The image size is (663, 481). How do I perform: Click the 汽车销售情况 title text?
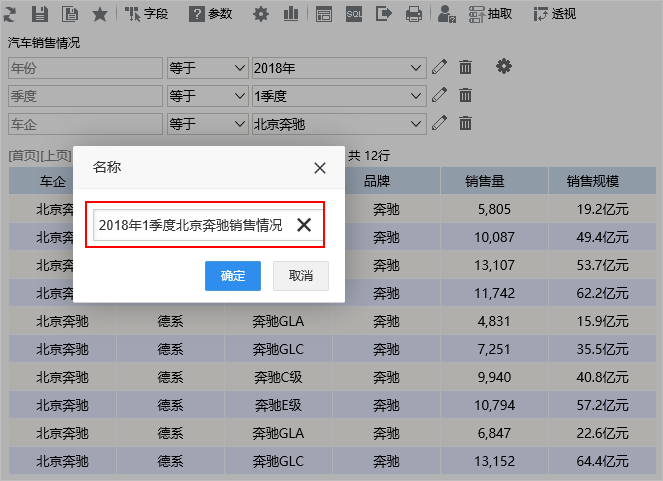[44, 43]
